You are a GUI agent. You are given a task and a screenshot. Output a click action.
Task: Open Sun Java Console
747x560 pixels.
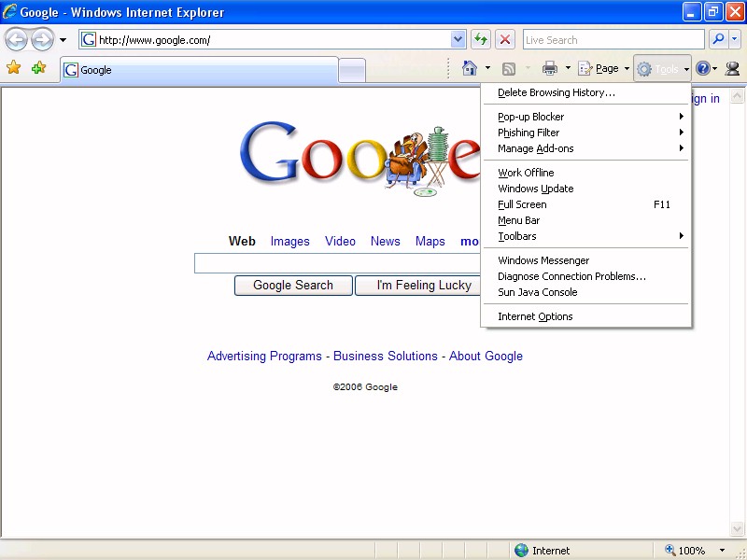tap(586, 292)
